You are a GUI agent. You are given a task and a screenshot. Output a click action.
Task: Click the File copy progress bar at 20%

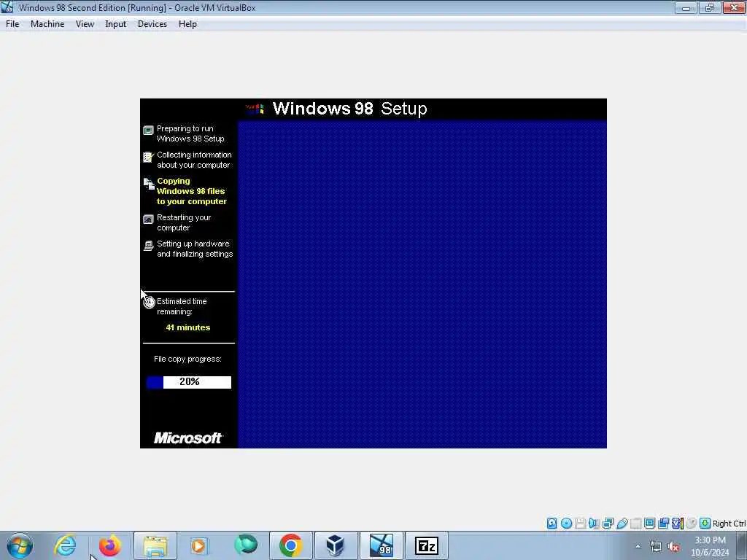pos(189,382)
